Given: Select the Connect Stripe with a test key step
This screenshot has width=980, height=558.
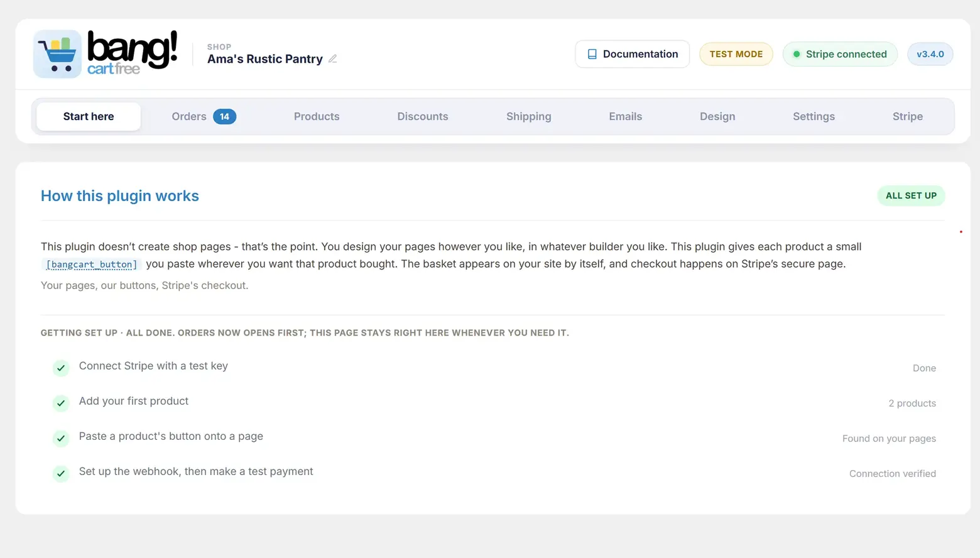Looking at the screenshot, I should pyautogui.click(x=153, y=366).
